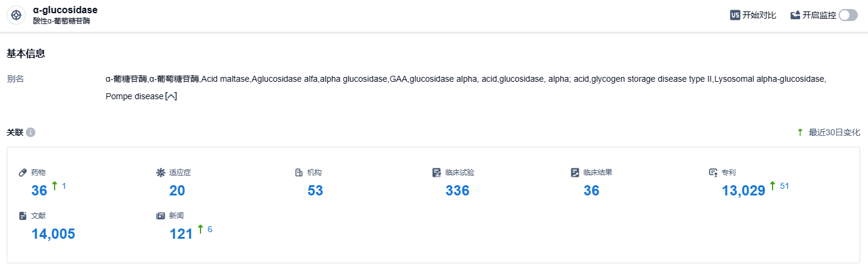Click the VS compare icon

pos(735,16)
